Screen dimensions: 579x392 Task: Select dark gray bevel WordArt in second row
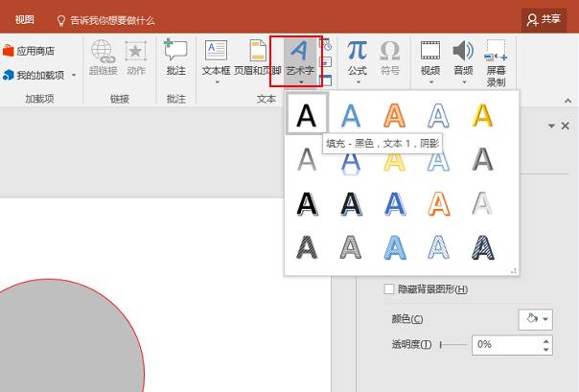(x=482, y=159)
